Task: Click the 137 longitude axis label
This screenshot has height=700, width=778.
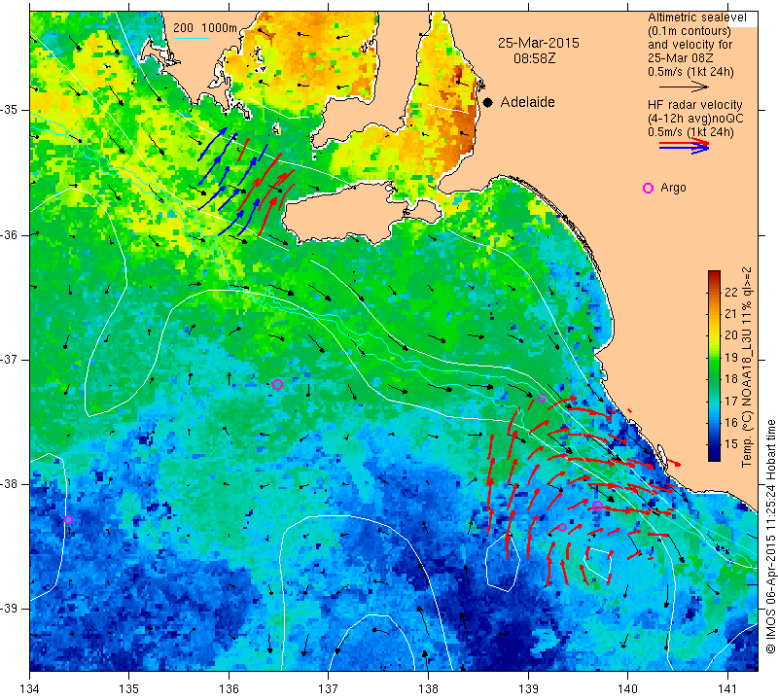Action: 329,689
